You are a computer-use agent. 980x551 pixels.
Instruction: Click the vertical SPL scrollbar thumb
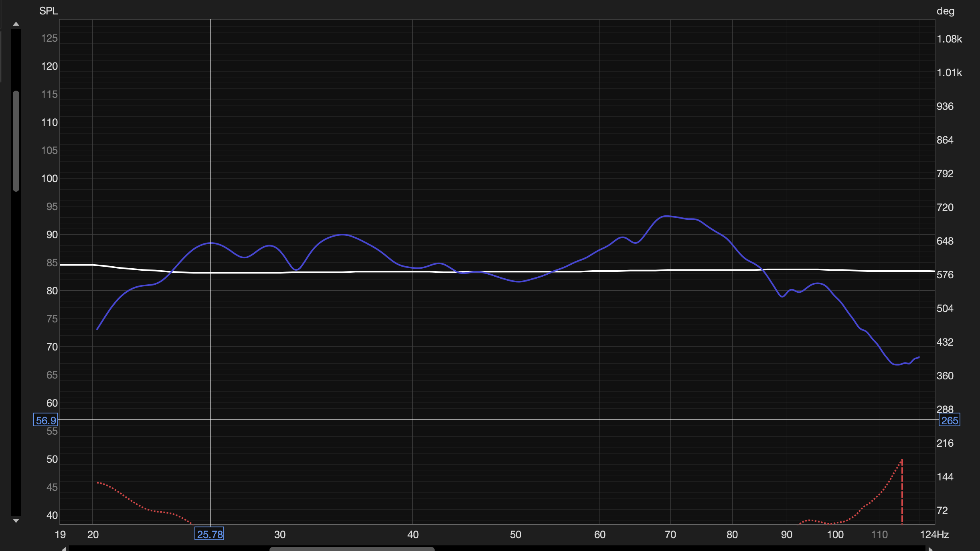tap(16, 141)
